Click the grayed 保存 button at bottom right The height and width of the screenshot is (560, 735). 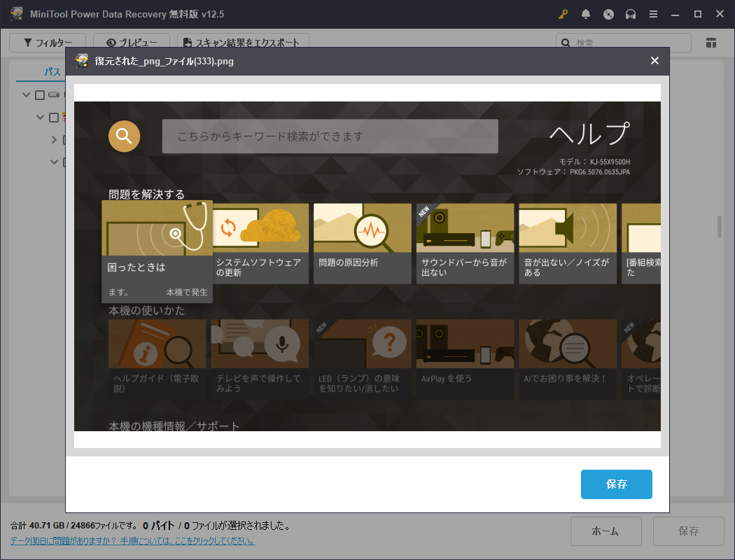688,531
